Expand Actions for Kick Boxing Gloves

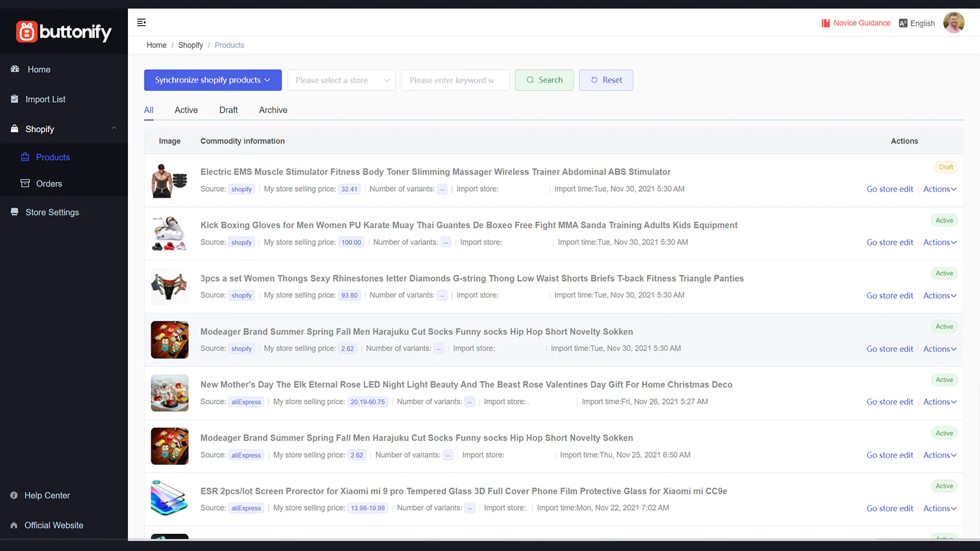[940, 242]
